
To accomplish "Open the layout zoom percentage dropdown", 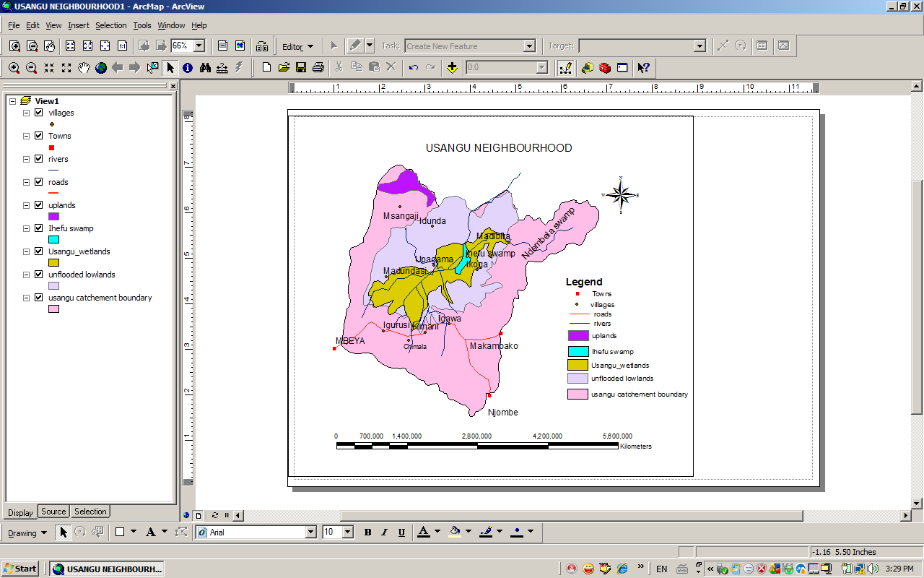I will point(199,46).
